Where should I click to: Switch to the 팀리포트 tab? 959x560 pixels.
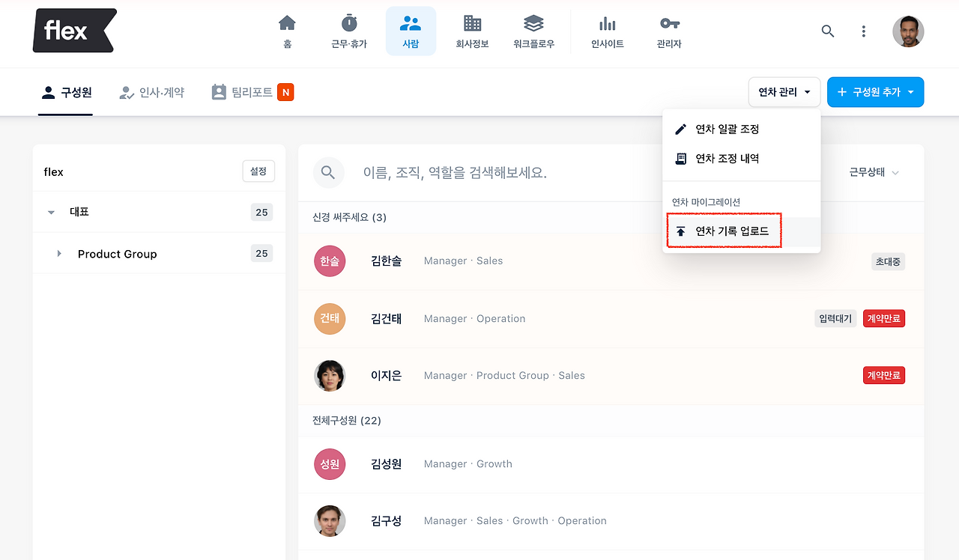pos(242,92)
